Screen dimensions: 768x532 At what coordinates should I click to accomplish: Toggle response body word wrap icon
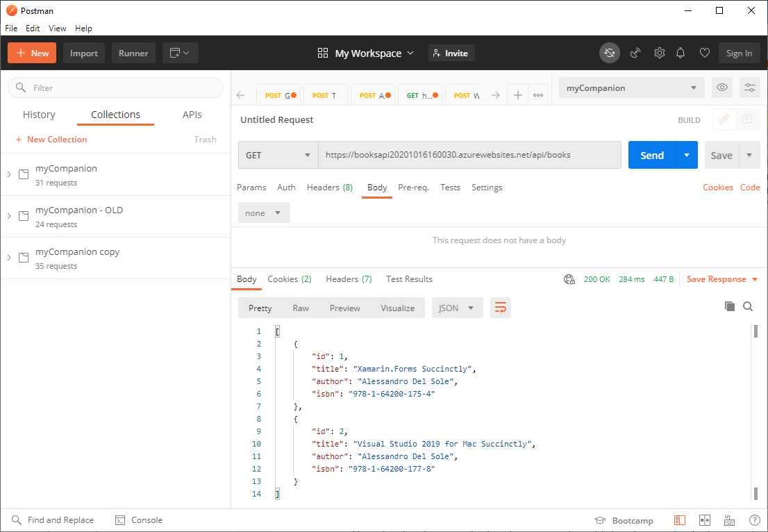click(x=501, y=307)
